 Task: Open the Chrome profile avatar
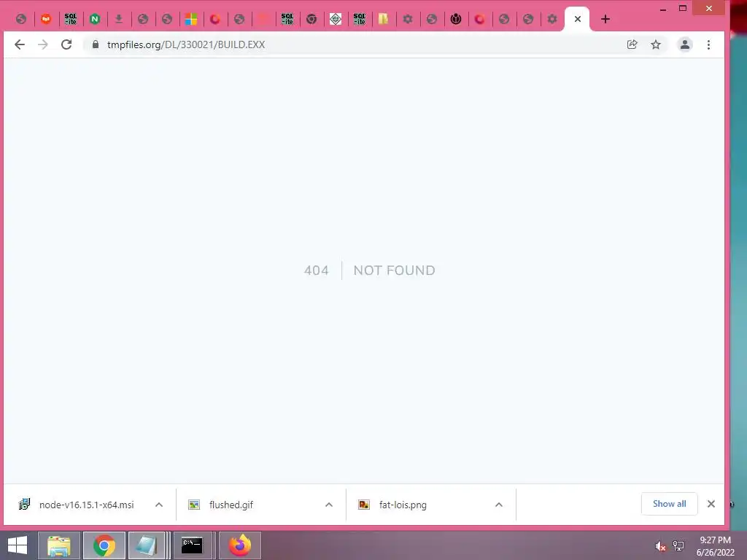pos(684,44)
